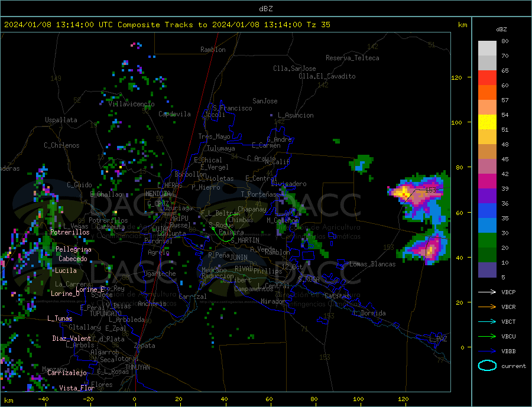The height and width of the screenshot is (407, 532).
Task: Click the 2024/01/08 13:14:00 UTC Composite Tracks header
Action: click(167, 25)
